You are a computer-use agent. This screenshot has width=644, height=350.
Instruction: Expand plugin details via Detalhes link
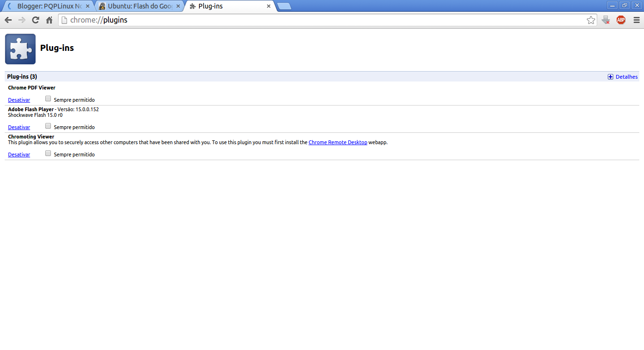627,77
